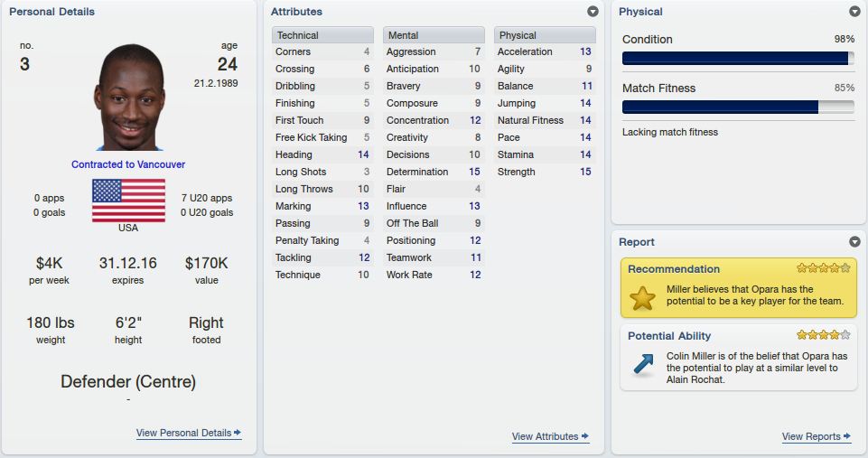The height and width of the screenshot is (458, 868).
Task: Click the arrow beside View Personal Details
Action: point(238,433)
